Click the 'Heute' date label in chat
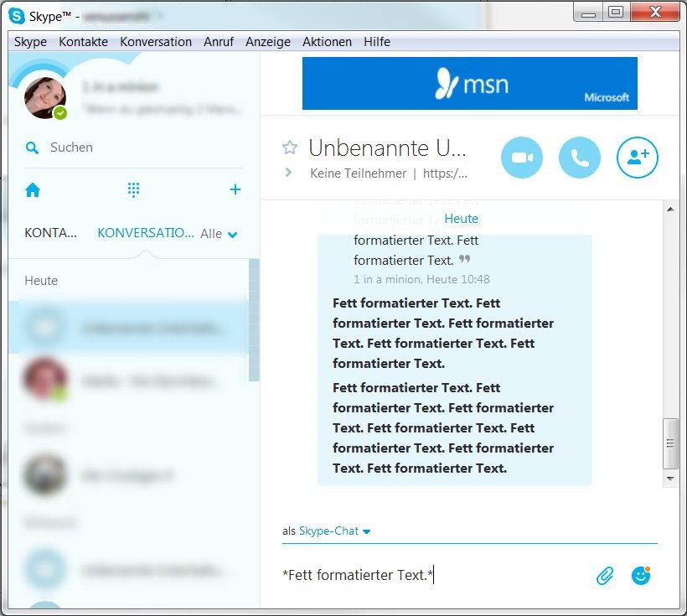Image resolution: width=687 pixels, height=616 pixels. [x=461, y=219]
